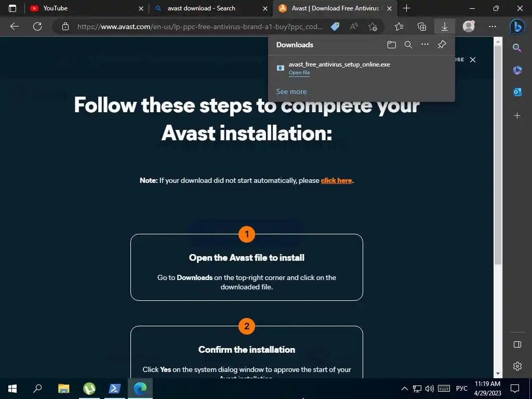This screenshot has height=399, width=532.
Task: Search downloads in Downloads panel
Action: [408, 45]
